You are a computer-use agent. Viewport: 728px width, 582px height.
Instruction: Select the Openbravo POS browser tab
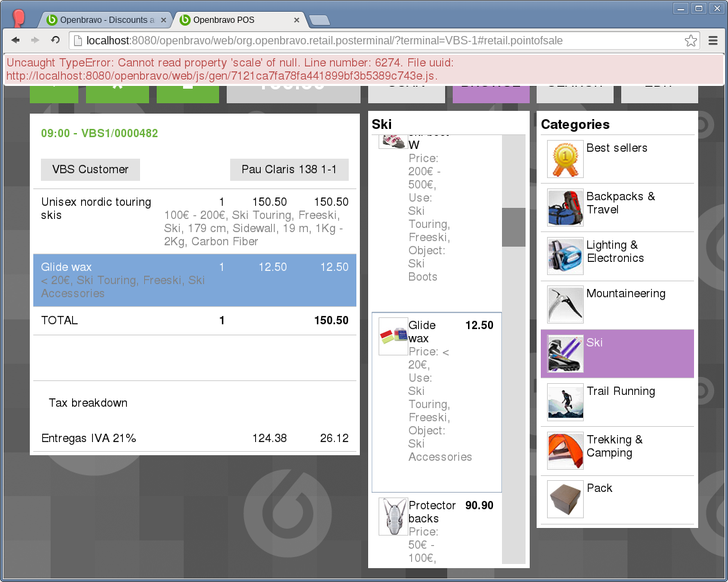click(x=239, y=20)
